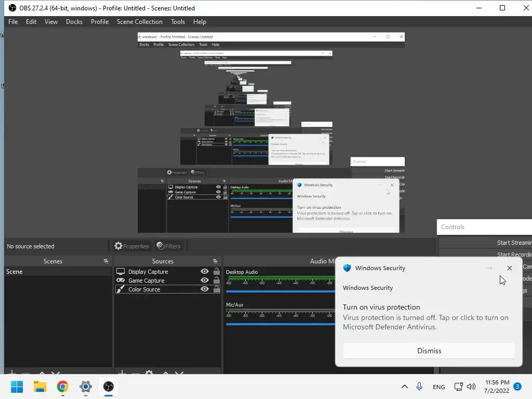Viewport: 532px width, 399px height.
Task: Open the Profile menu
Action: tap(99, 22)
